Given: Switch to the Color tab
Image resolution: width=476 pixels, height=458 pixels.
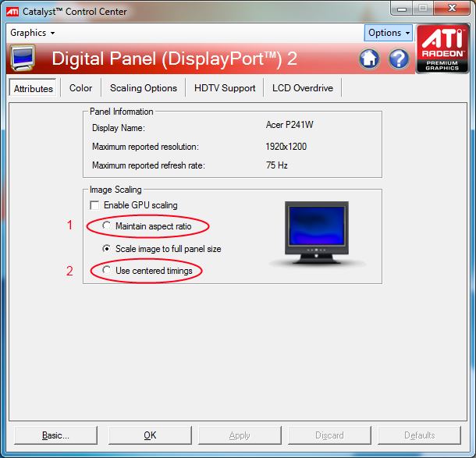Looking at the screenshot, I should [80, 88].
